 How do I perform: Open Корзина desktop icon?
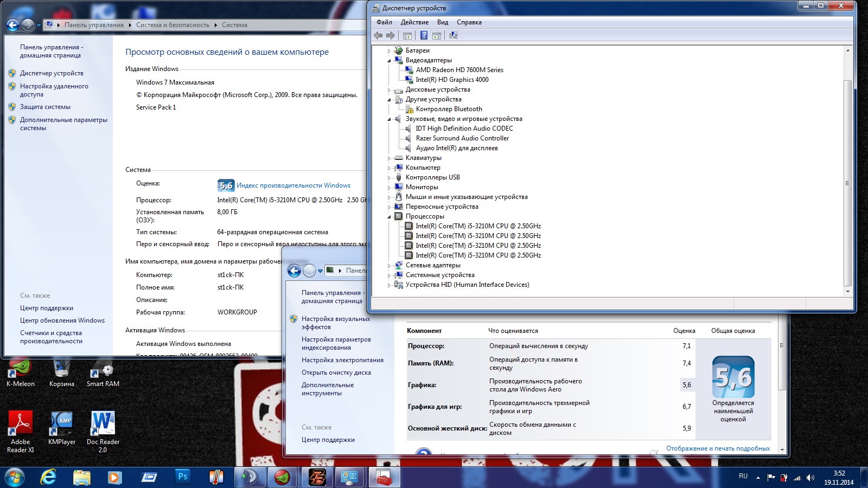point(61,374)
